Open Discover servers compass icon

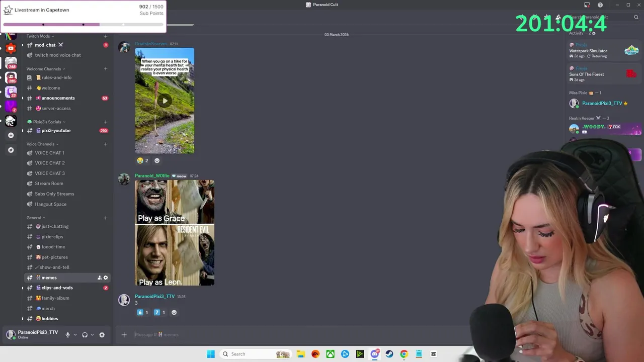(x=11, y=150)
